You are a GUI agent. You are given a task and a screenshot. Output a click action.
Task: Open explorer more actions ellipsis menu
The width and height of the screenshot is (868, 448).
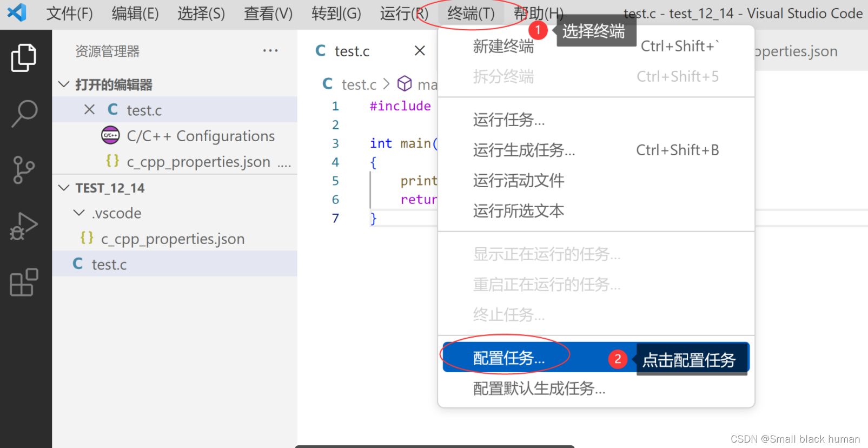click(x=270, y=51)
